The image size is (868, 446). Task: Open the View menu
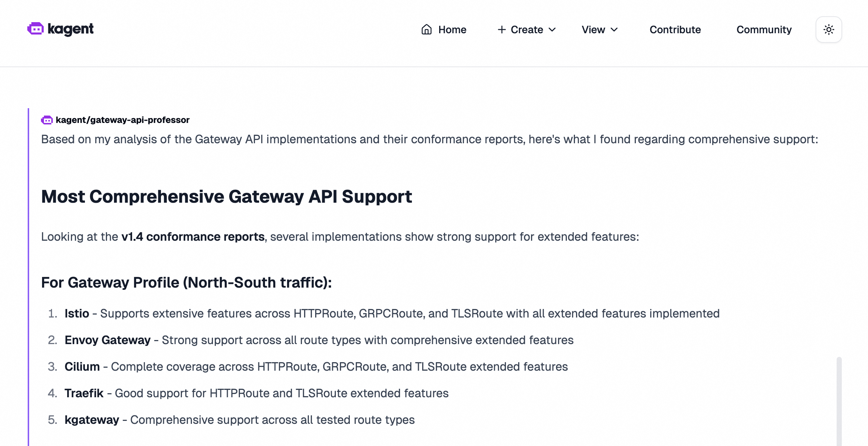click(593, 30)
